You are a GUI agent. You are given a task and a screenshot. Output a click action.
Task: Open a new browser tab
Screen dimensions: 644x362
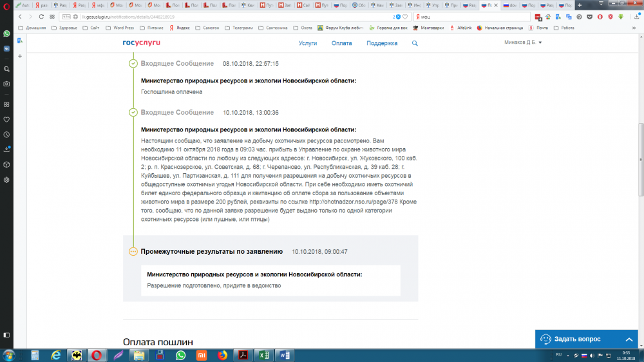point(580,5)
